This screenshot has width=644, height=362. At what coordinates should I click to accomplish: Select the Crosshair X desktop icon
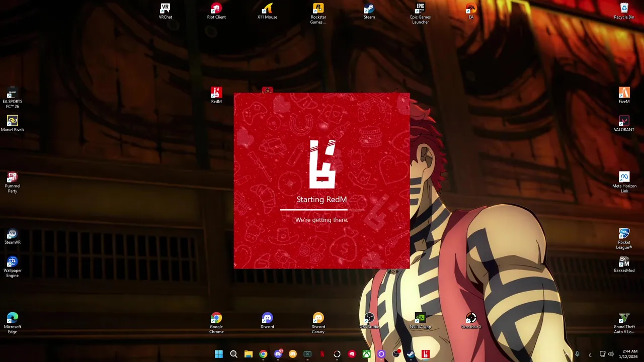pos(471,321)
